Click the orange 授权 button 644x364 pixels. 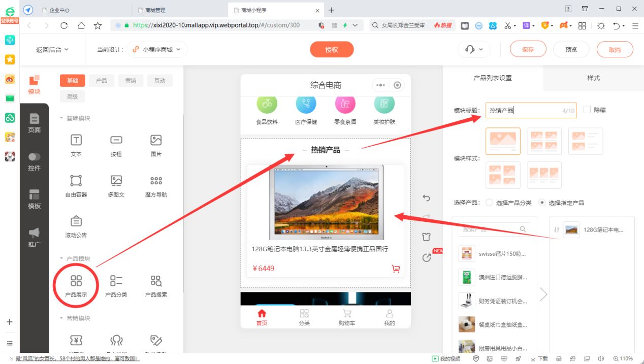click(332, 49)
